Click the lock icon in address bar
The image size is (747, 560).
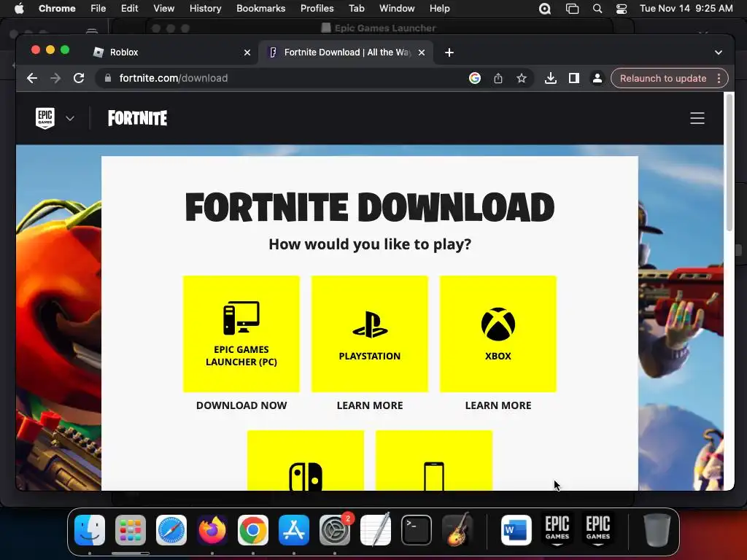click(x=108, y=78)
